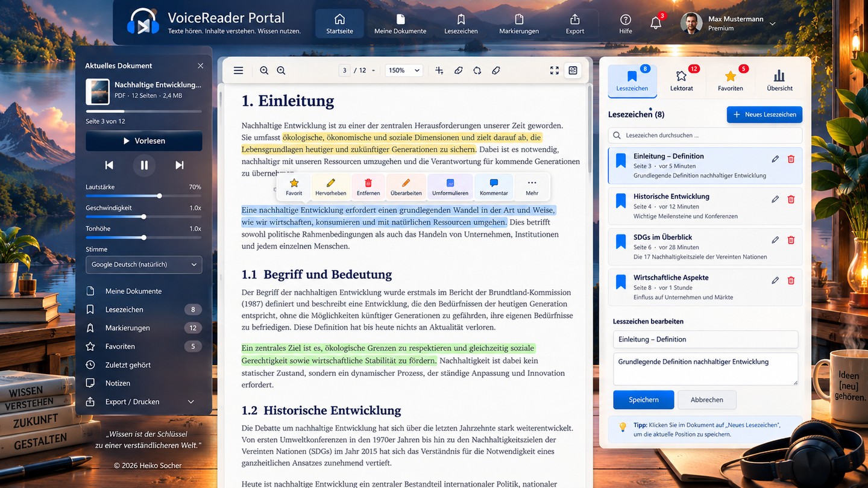Open the Hilfe help icon

(626, 23)
